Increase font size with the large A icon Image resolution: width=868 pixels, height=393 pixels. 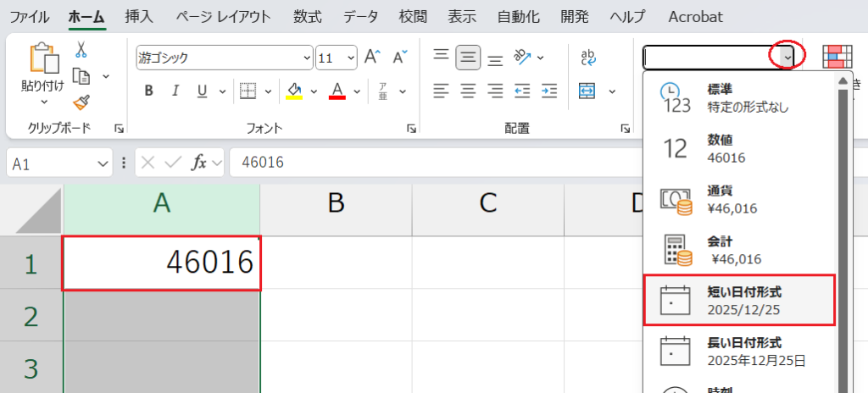[x=373, y=57]
